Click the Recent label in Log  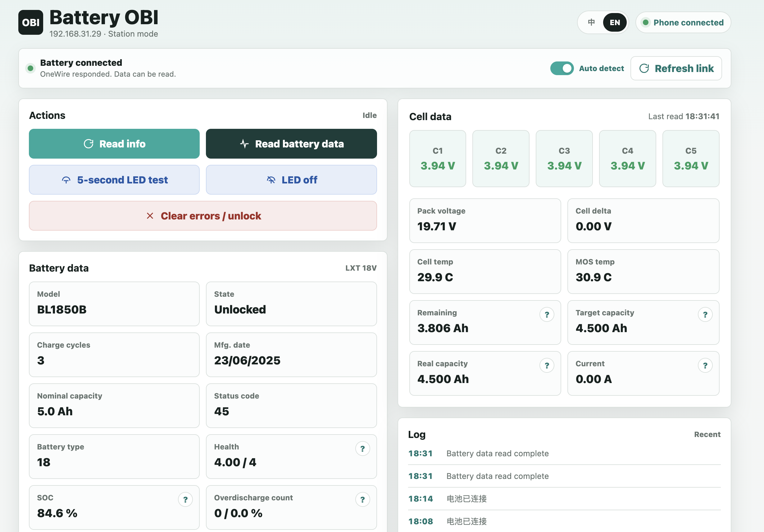tap(707, 434)
